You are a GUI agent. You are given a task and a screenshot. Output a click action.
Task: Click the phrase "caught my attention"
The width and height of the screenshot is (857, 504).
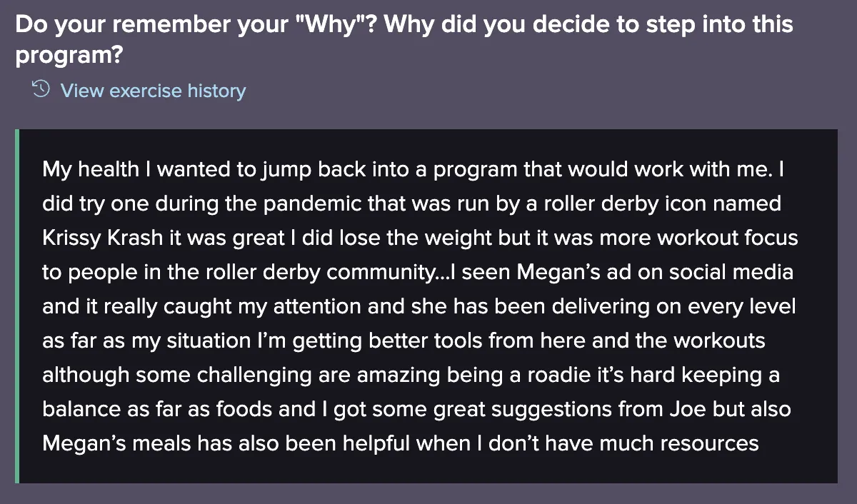pyautogui.click(x=267, y=307)
